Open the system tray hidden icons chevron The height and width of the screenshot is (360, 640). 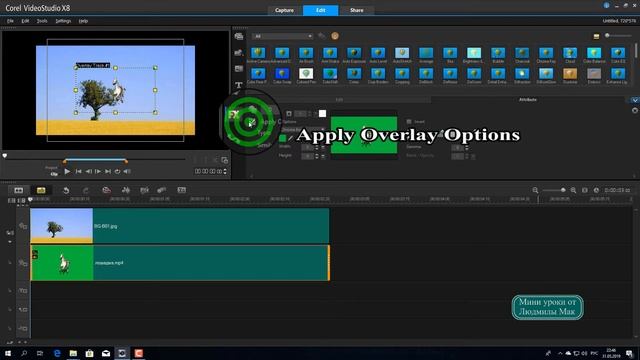coord(560,353)
